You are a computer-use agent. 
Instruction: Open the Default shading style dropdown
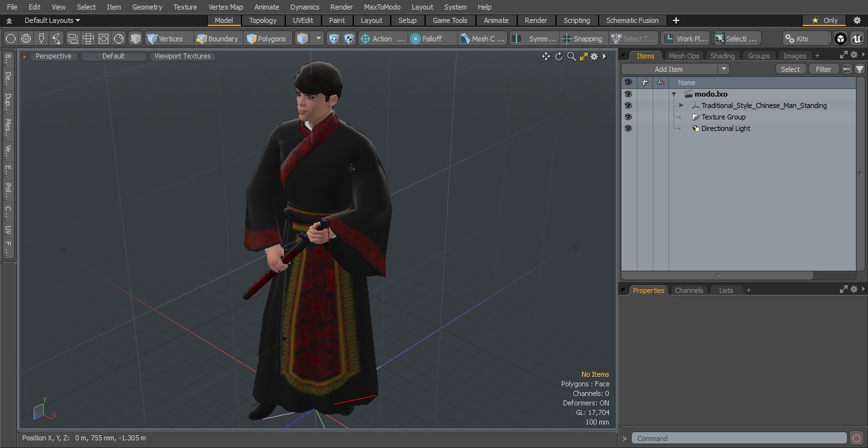(x=113, y=56)
